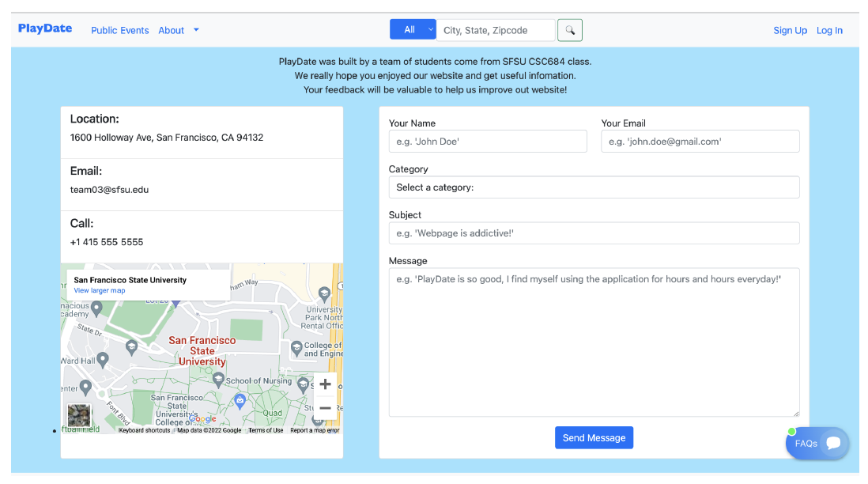Screen dimensions: 868x484
Task: Click the College of Engineering map pin
Action: [x=296, y=348]
